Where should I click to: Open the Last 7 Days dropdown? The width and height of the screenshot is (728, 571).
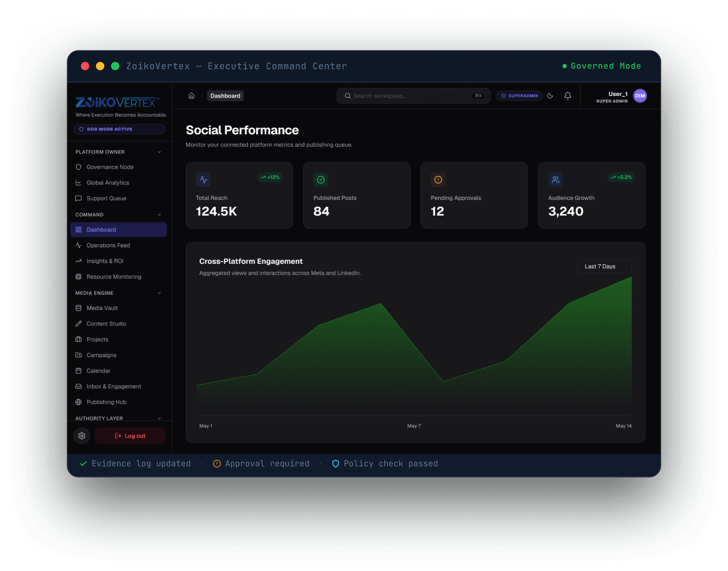point(604,266)
